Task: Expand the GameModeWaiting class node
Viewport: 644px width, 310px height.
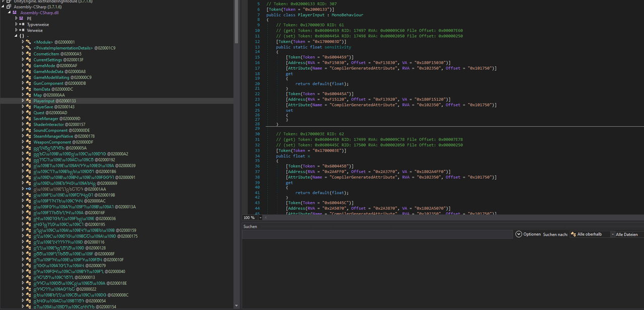Action: (23, 77)
